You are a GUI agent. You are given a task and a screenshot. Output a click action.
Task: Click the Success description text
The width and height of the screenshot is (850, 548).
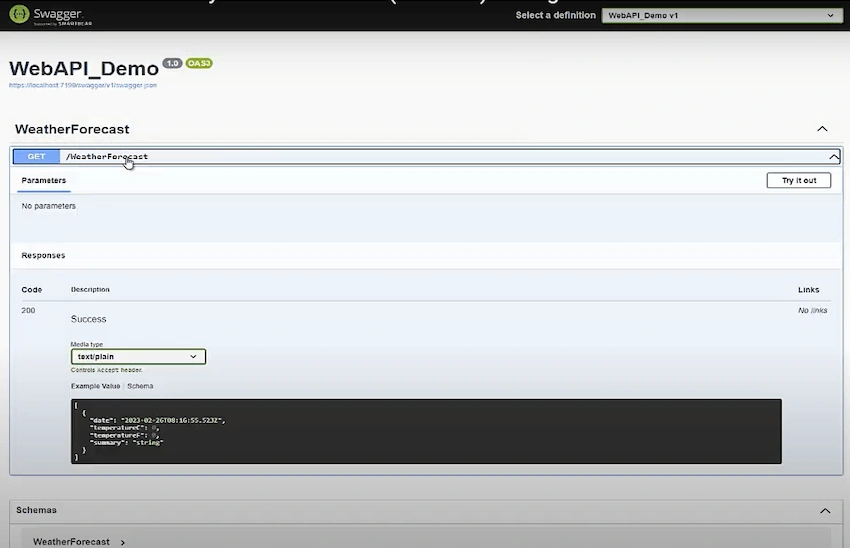(88, 319)
